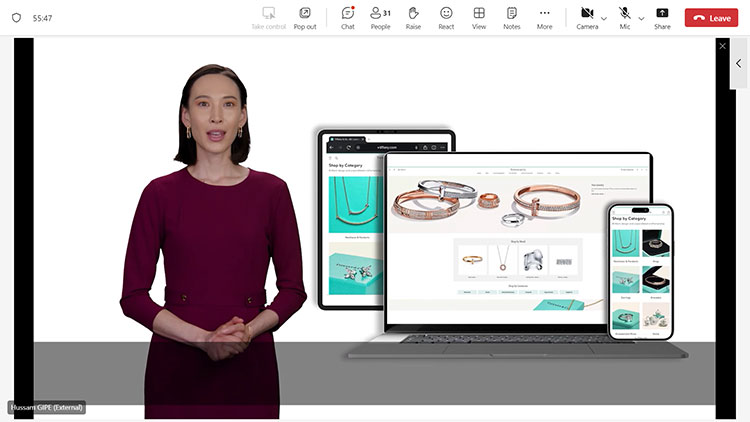
Task: Open the React emoji picker
Action: point(446,17)
